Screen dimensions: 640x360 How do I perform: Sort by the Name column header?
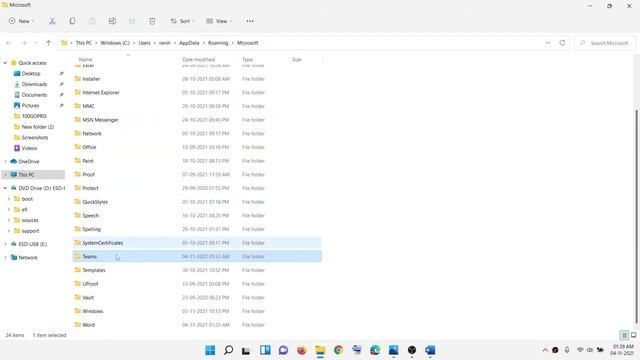point(85,60)
